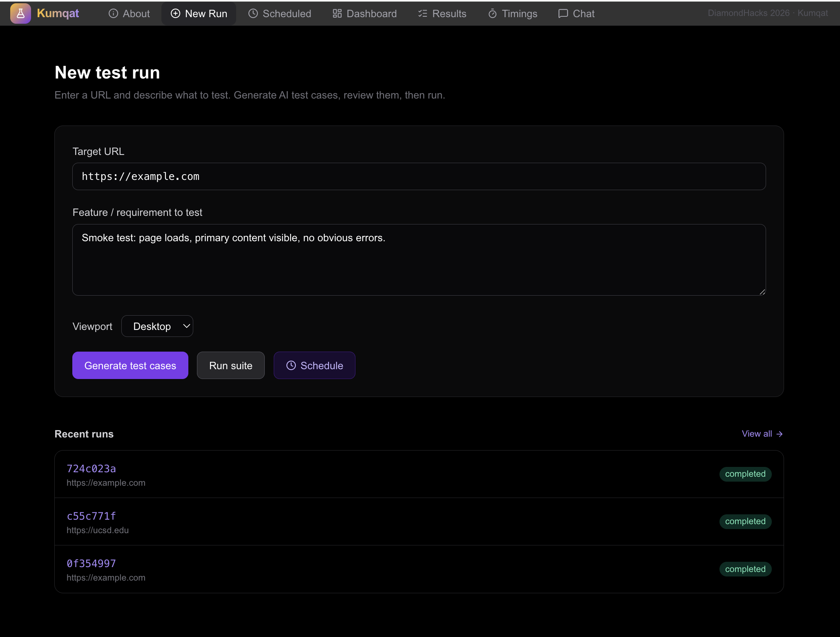Click the Results checklist icon
The width and height of the screenshot is (840, 637).
(x=422, y=13)
